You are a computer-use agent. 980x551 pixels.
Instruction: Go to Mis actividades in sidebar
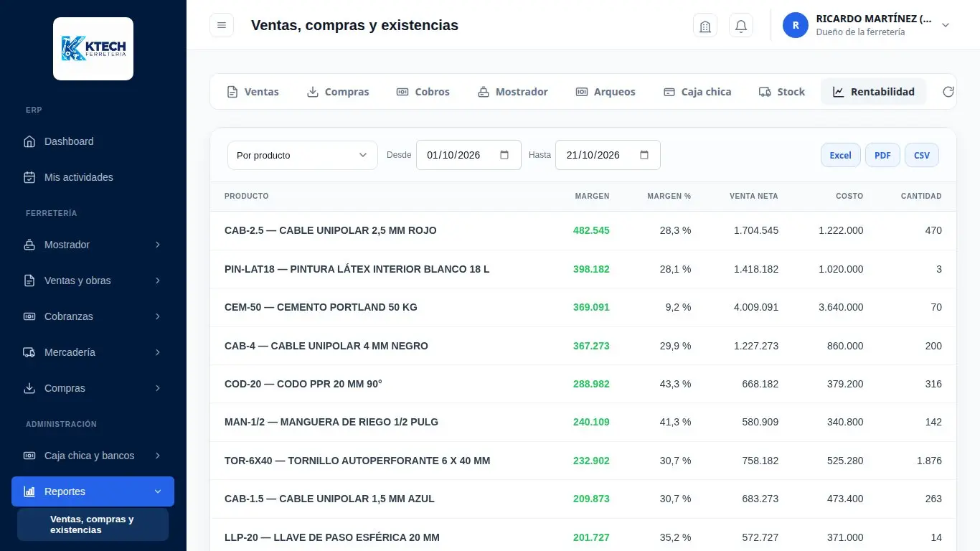93,177
